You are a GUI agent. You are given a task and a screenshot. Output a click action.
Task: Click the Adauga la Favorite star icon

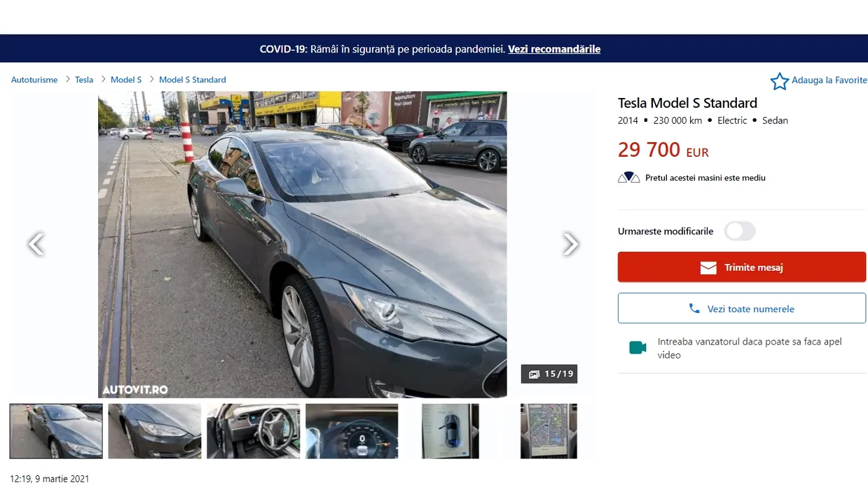click(x=779, y=81)
